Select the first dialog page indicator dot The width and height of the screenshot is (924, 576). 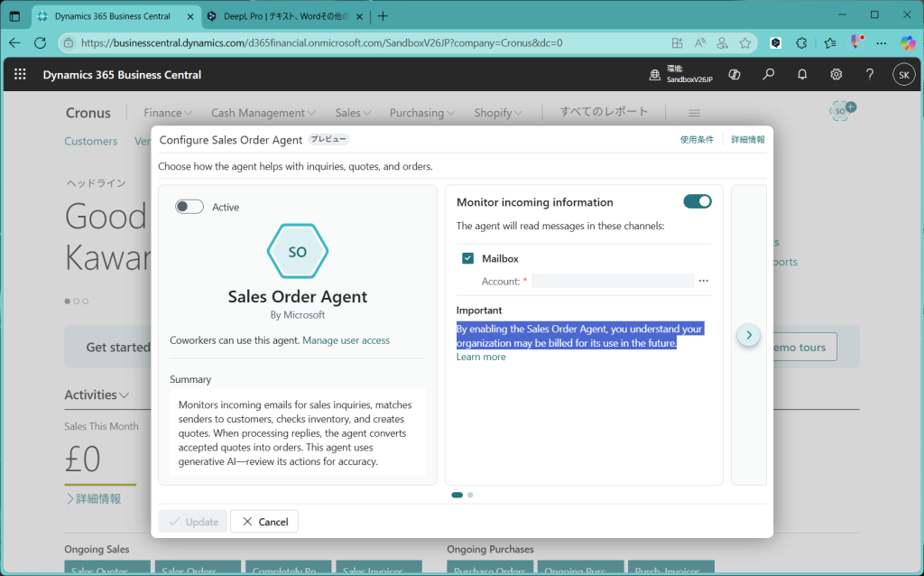[457, 496]
